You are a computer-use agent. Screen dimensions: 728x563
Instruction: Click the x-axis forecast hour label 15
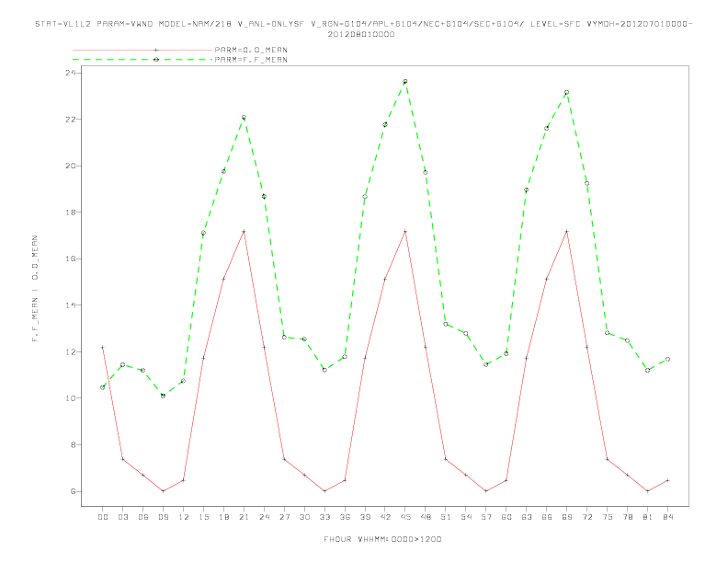point(203,517)
